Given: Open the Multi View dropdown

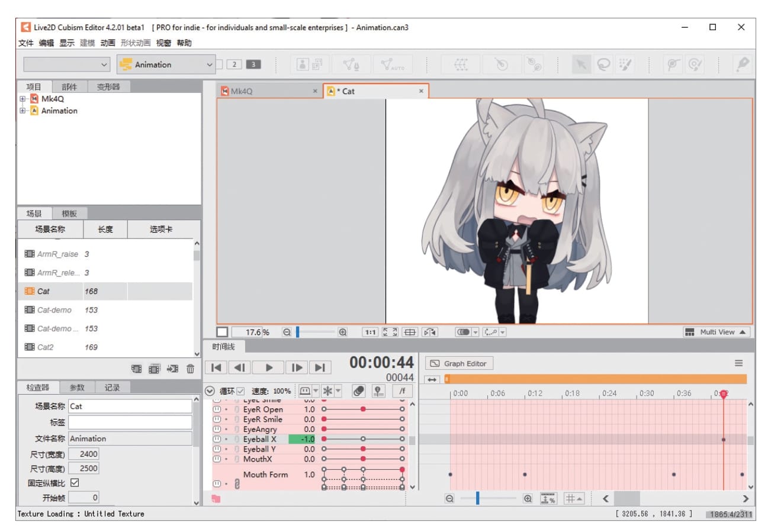Looking at the screenshot, I should pyautogui.click(x=717, y=333).
